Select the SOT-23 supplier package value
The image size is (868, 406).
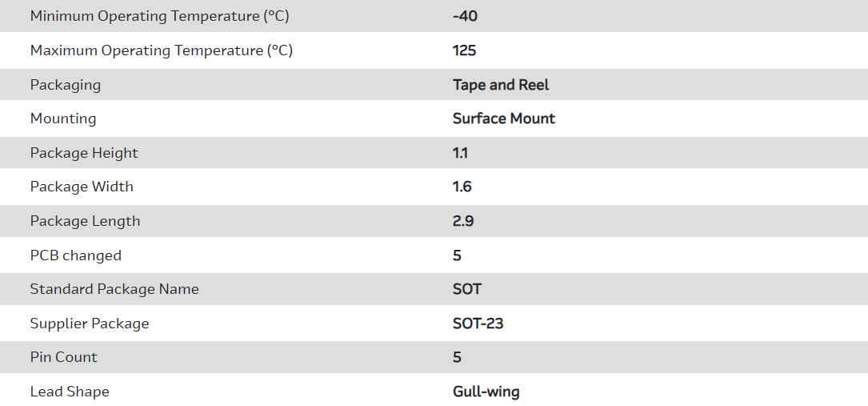tap(478, 324)
